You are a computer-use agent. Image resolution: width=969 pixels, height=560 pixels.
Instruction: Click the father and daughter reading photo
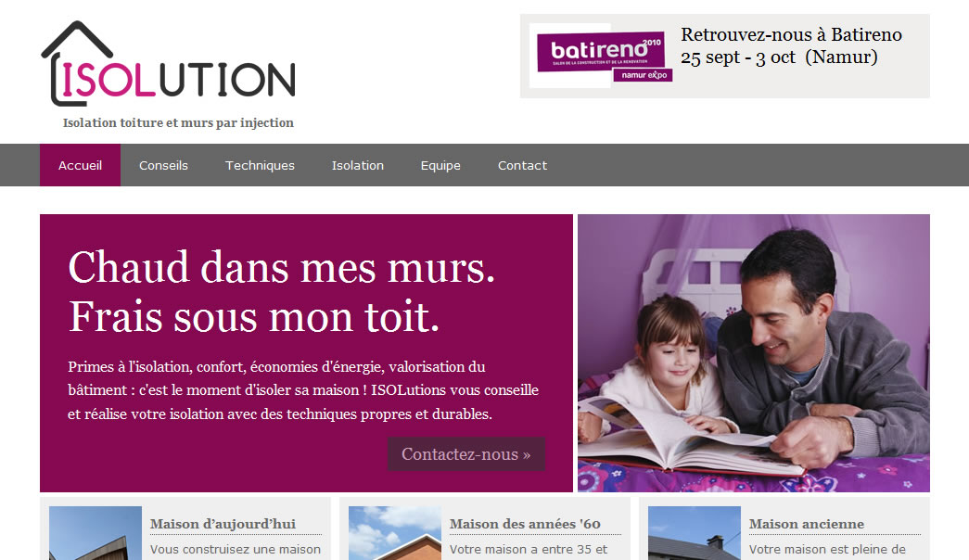[x=753, y=353]
